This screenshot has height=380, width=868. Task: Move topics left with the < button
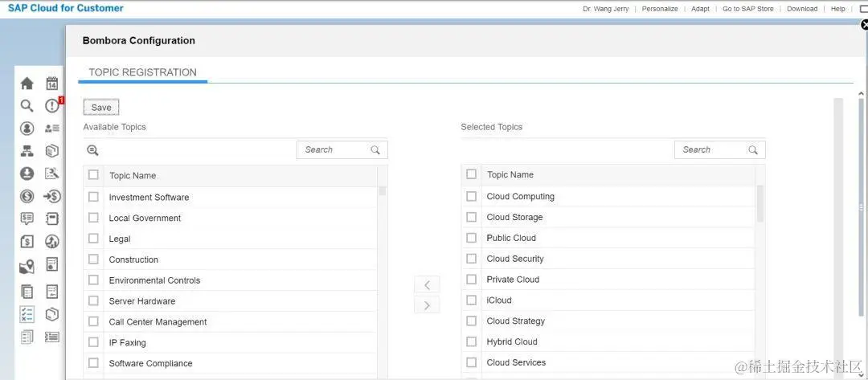tap(427, 285)
